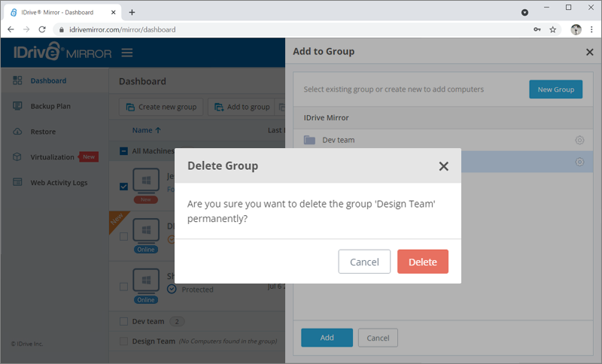Toggle the checked computer checkbox
602x364 pixels.
tap(124, 187)
